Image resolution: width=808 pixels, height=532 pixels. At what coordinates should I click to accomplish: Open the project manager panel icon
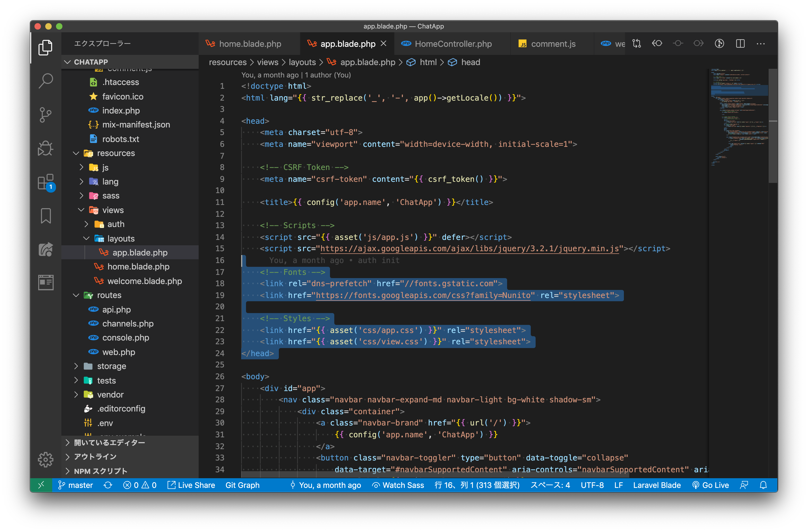(x=45, y=283)
